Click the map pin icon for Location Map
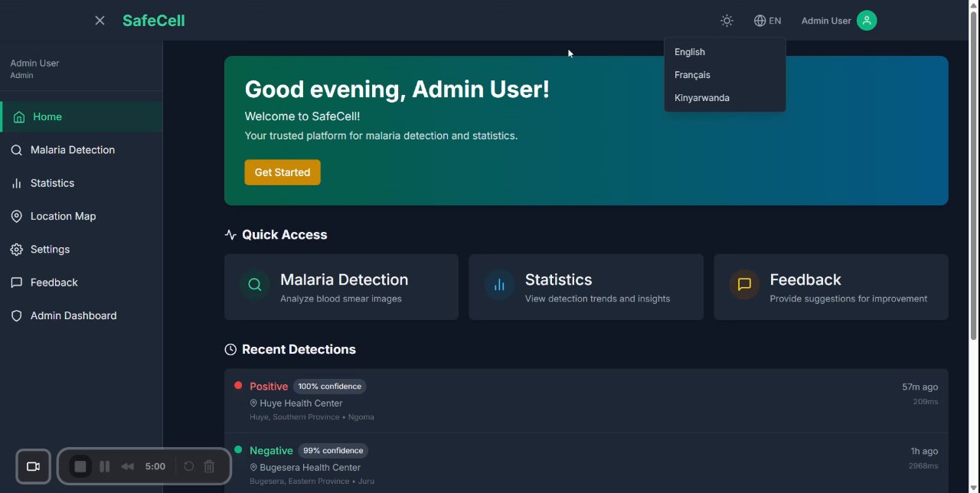This screenshot has height=493, width=980. pyautogui.click(x=16, y=217)
